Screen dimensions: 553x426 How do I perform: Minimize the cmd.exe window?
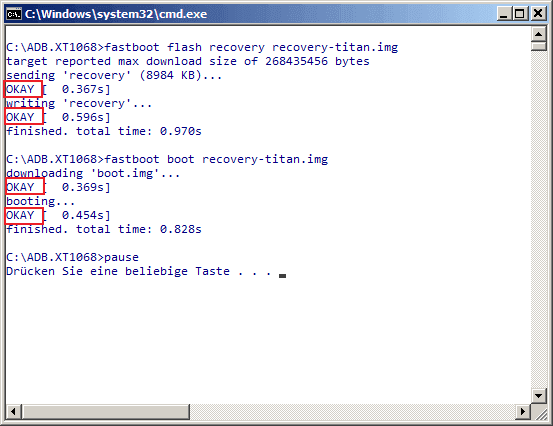[503, 14]
